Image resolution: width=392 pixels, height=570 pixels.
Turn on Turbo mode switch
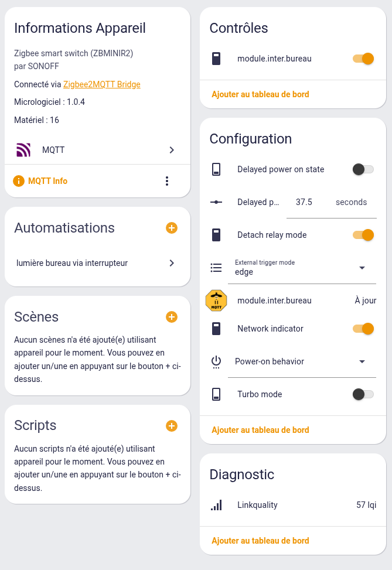[363, 394]
